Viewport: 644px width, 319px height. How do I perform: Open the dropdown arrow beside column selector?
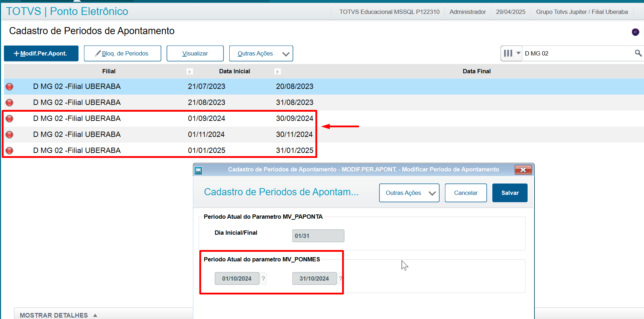(518, 53)
